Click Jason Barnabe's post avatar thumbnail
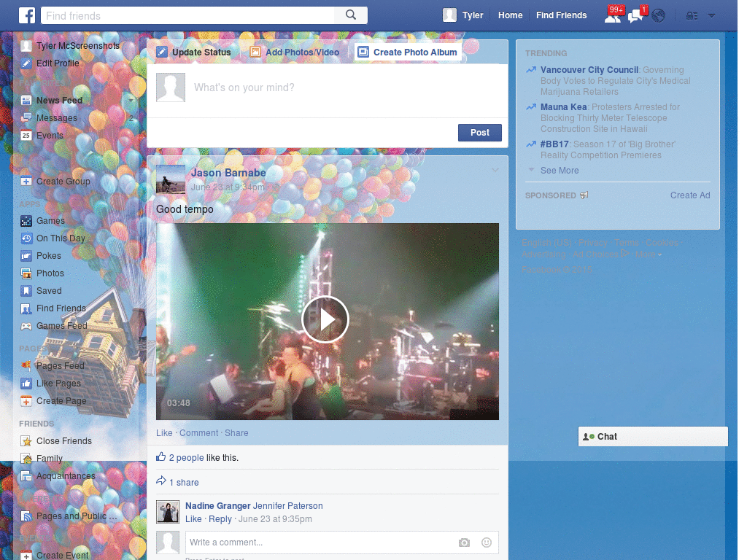Image resolution: width=747 pixels, height=560 pixels. coord(171,179)
